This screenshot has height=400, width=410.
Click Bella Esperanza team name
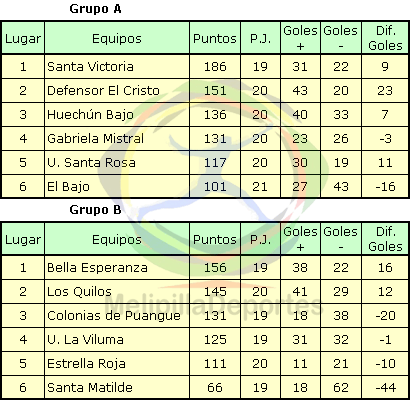pos(97,268)
